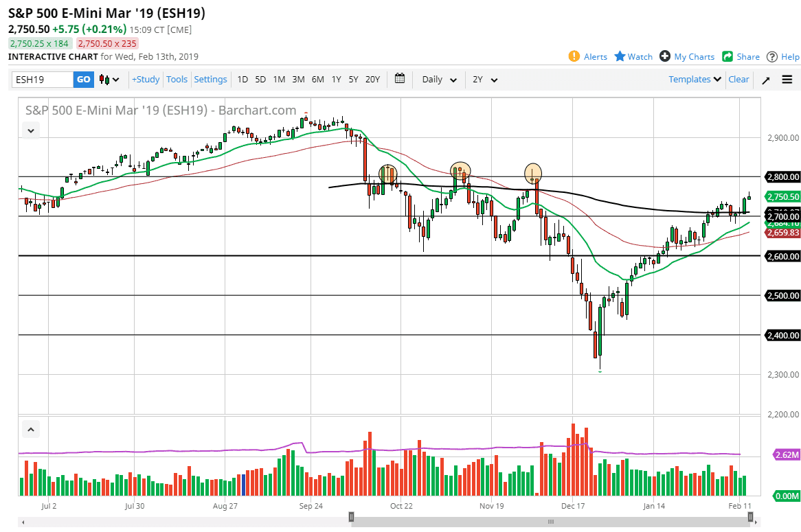The width and height of the screenshot is (801, 532).
Task: Open the +Study link
Action: [x=145, y=79]
